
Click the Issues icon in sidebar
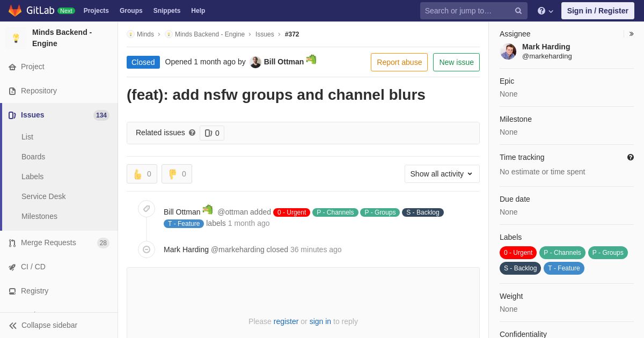point(12,115)
